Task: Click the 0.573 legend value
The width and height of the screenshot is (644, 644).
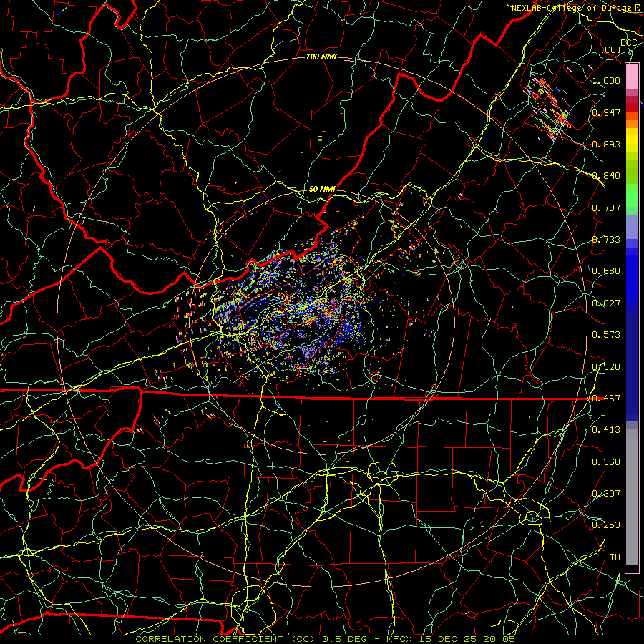Action: 606,335
